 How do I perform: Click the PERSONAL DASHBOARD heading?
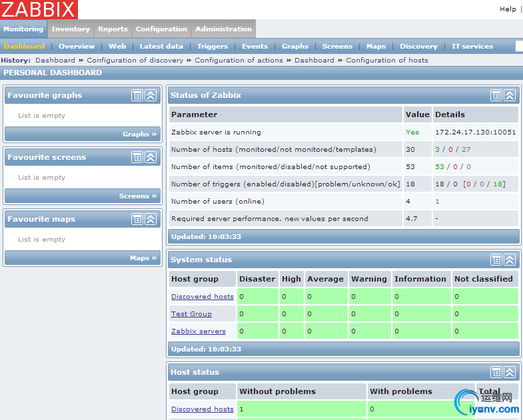click(x=53, y=73)
